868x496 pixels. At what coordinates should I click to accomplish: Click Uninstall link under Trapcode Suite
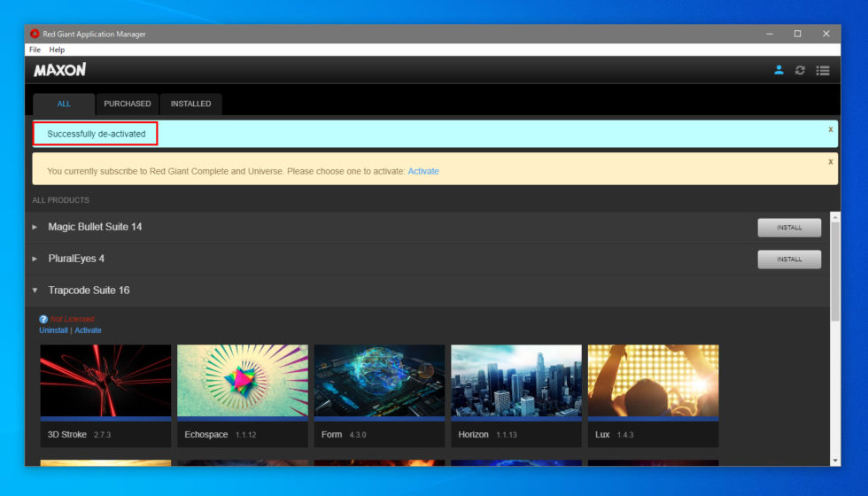click(x=53, y=330)
